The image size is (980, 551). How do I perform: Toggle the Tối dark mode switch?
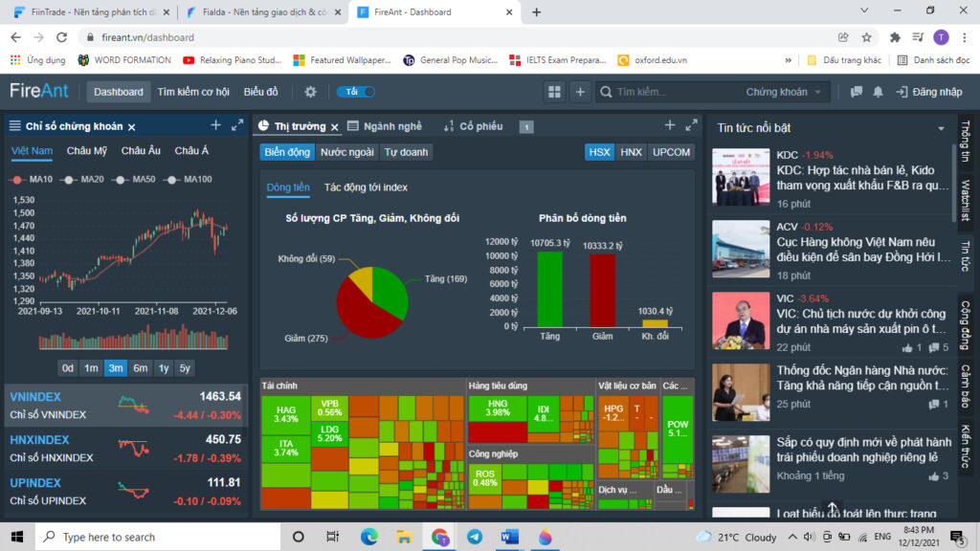[356, 92]
